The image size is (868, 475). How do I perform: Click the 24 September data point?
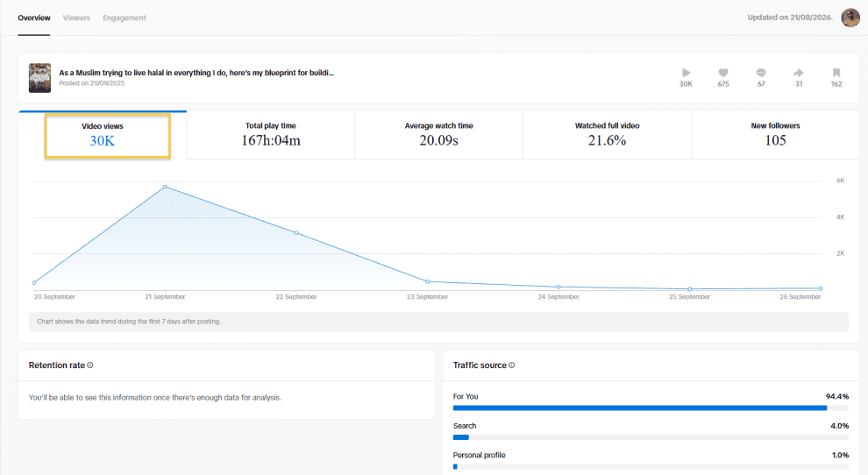[x=559, y=287]
